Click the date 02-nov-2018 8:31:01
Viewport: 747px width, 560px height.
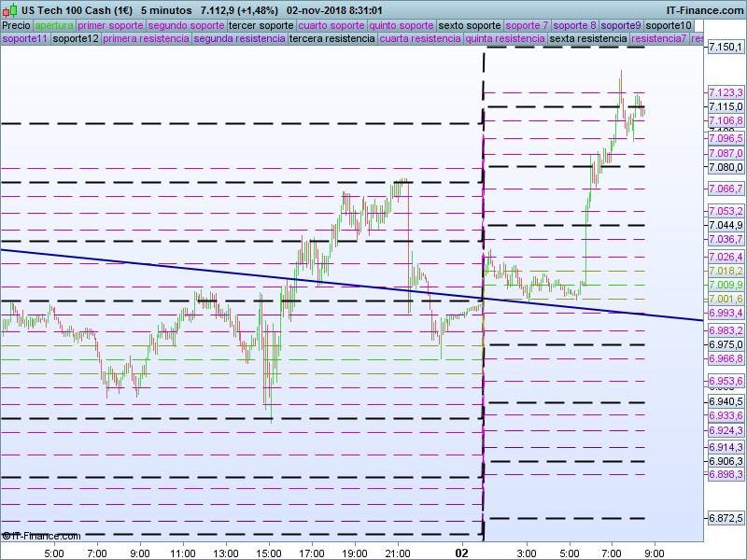pyautogui.click(x=334, y=10)
